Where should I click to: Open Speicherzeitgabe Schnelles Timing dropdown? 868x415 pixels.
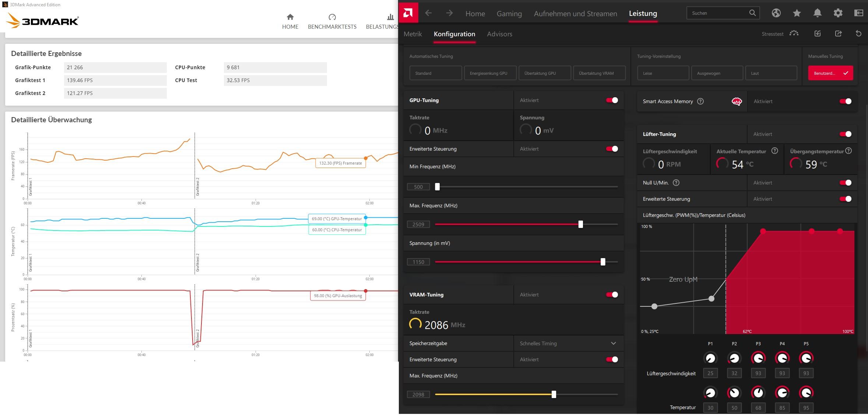point(569,343)
